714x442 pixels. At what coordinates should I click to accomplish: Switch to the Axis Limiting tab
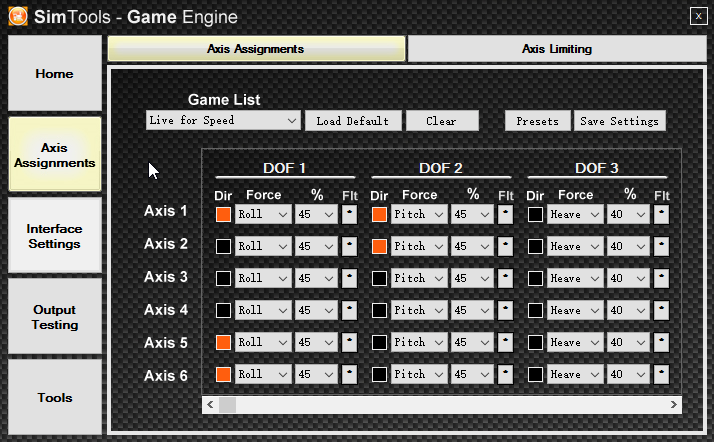click(557, 49)
